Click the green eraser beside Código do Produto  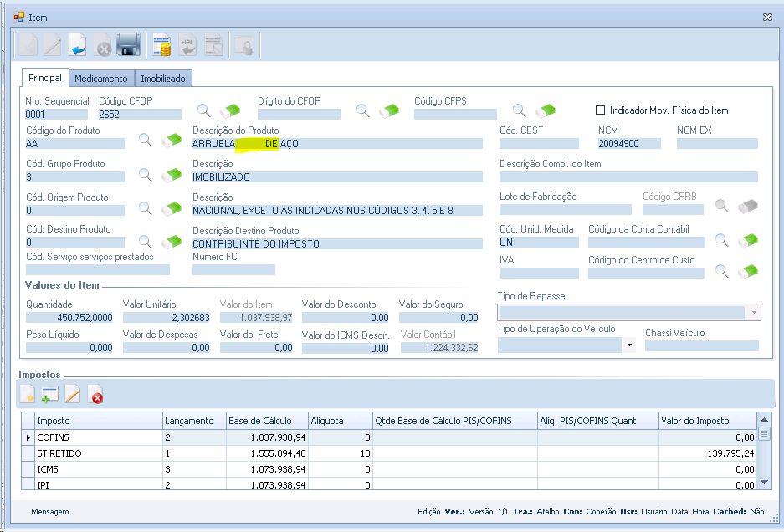point(172,141)
